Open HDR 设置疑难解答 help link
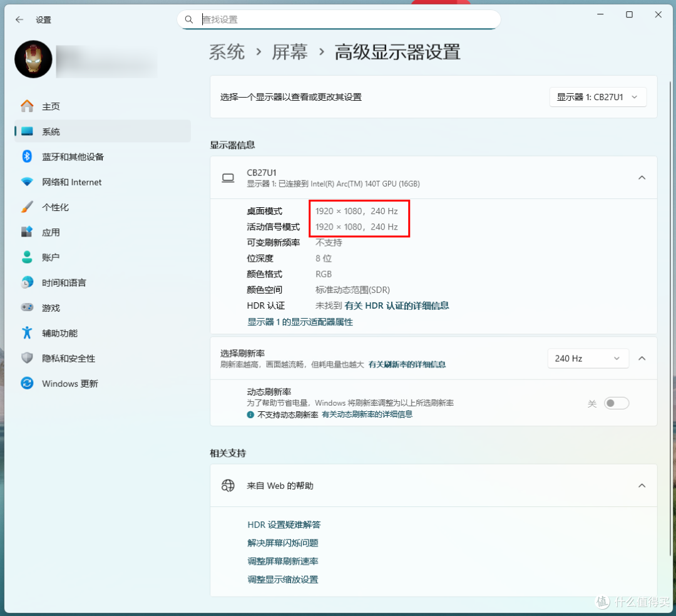The height and width of the screenshot is (616, 676). (284, 525)
